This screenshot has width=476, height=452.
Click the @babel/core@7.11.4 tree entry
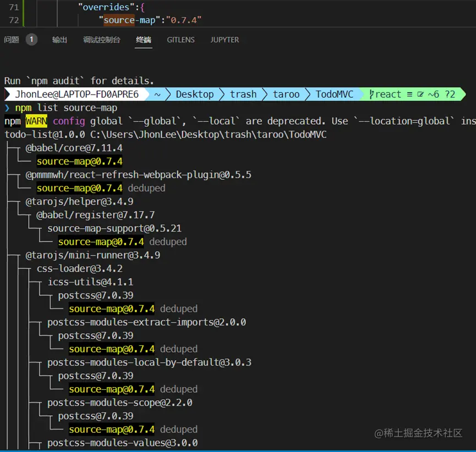74,148
